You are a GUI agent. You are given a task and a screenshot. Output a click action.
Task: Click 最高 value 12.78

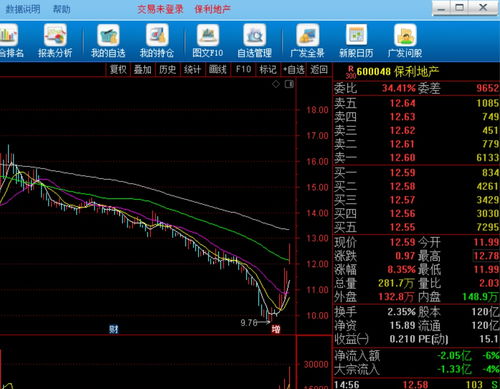click(x=486, y=256)
